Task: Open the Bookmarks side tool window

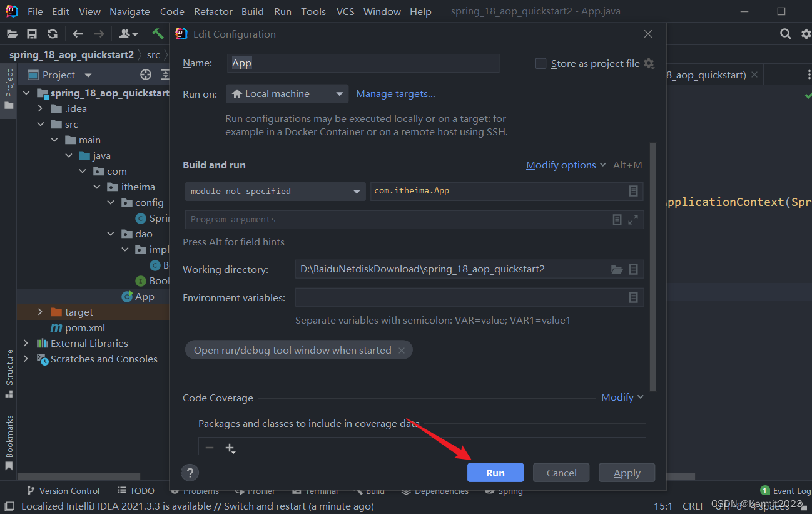Action: tap(9, 442)
